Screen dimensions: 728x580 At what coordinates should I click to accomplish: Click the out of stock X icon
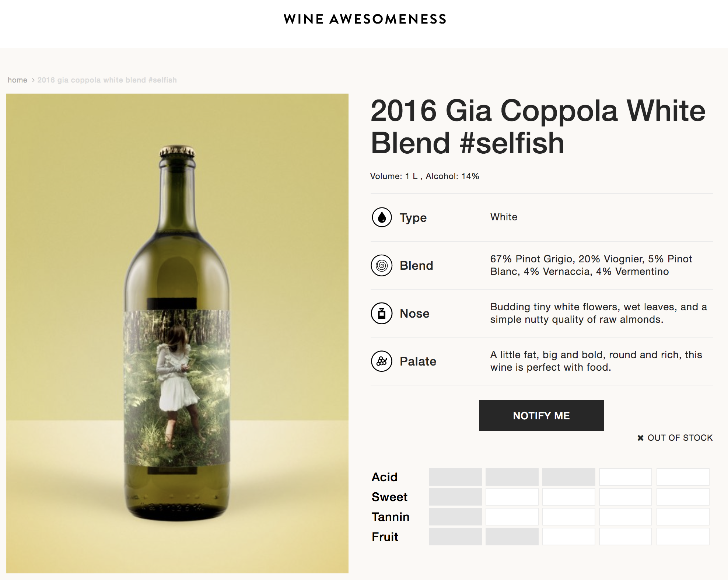pos(640,438)
